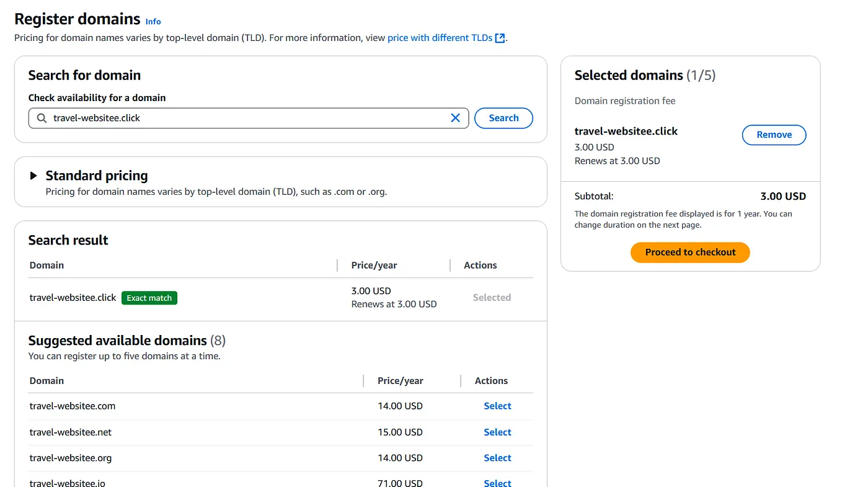The image size is (868, 487).
Task: Click Domain header in Search result table
Action: pyautogui.click(x=46, y=265)
